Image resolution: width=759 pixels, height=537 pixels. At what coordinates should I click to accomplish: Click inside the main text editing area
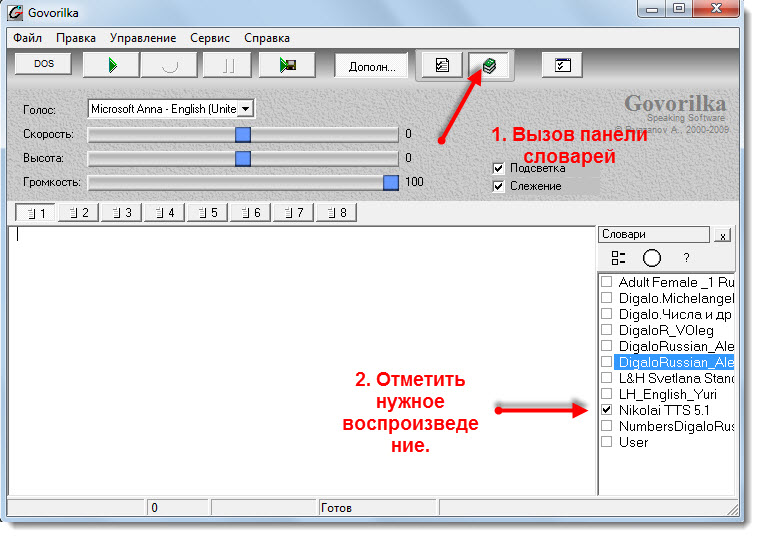tap(302, 361)
